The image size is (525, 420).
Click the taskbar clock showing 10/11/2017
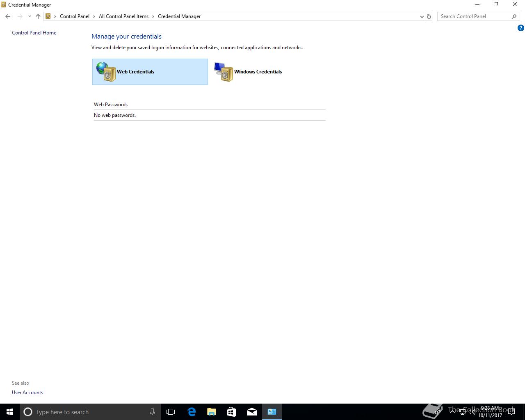click(490, 412)
